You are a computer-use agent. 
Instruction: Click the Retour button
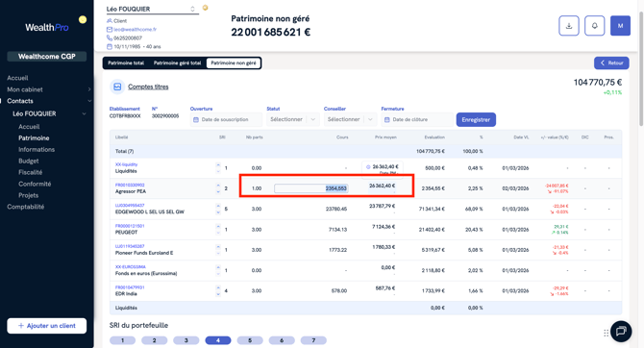pyautogui.click(x=611, y=62)
